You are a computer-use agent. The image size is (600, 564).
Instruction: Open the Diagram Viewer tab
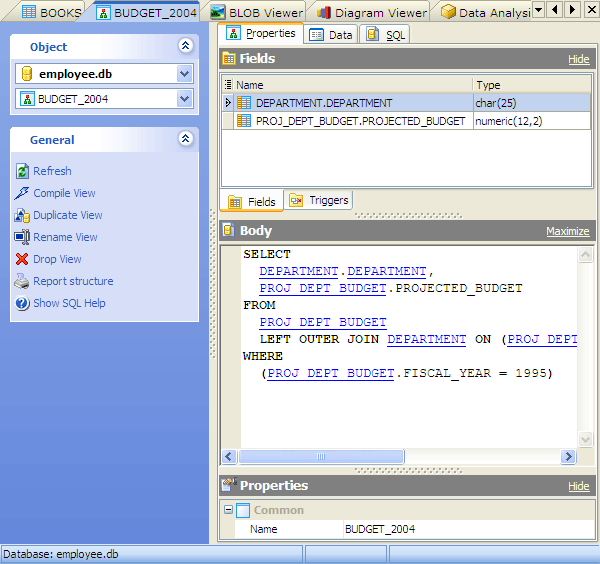pyautogui.click(x=372, y=13)
